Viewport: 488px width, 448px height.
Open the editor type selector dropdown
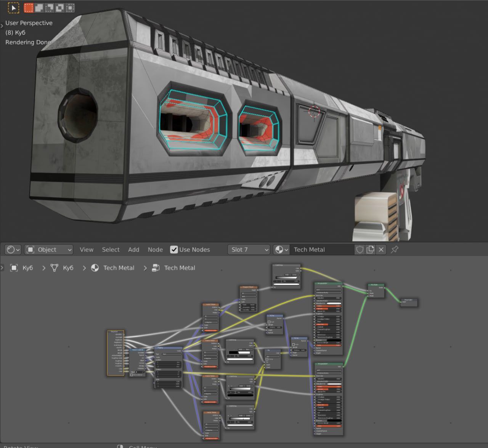tap(13, 250)
